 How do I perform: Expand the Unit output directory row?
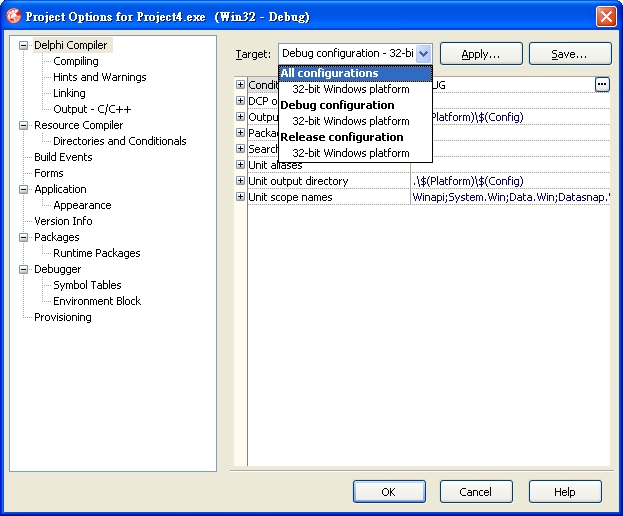(240, 181)
